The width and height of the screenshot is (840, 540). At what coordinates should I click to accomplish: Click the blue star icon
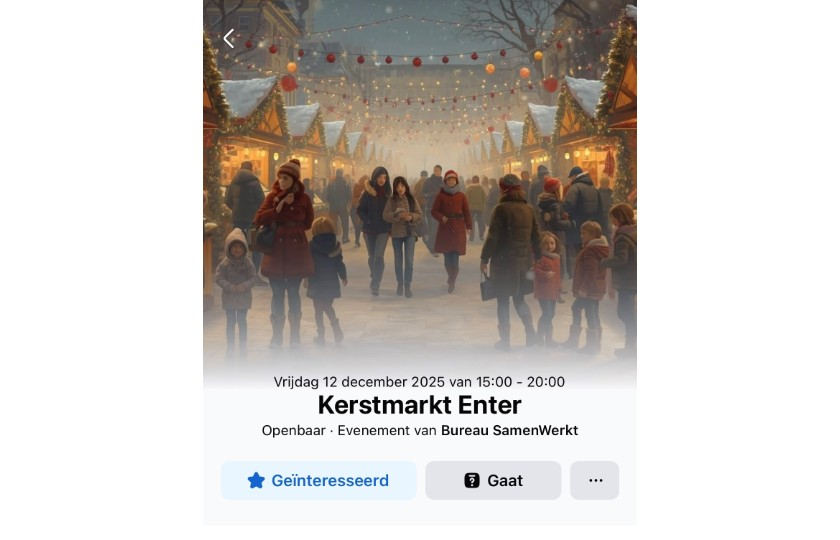point(256,481)
